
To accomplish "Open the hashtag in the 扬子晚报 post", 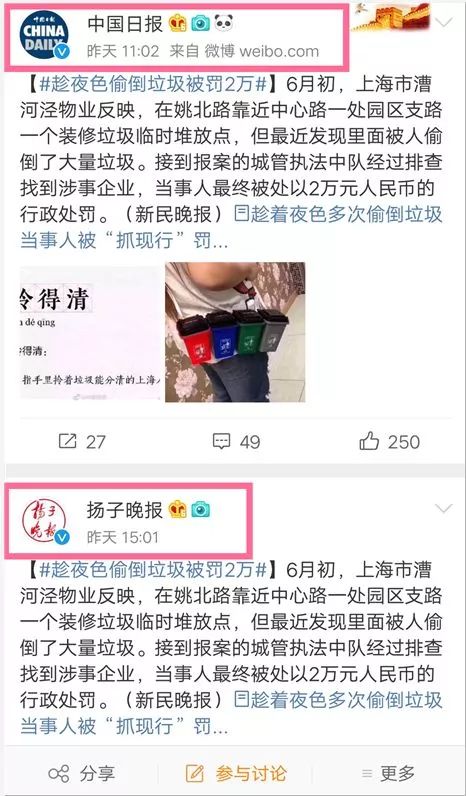I will tap(153, 570).
